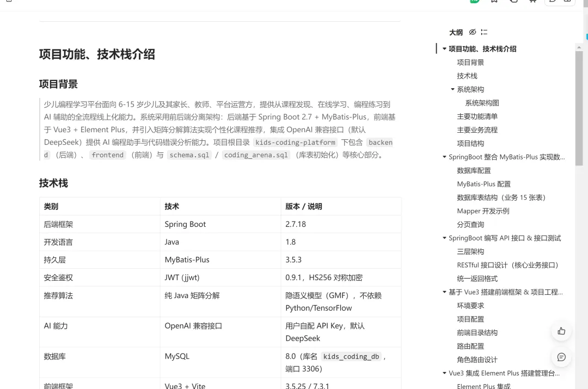Go to 前端目录结构 outline entry
Image resolution: width=588 pixels, height=389 pixels.
coord(477,332)
